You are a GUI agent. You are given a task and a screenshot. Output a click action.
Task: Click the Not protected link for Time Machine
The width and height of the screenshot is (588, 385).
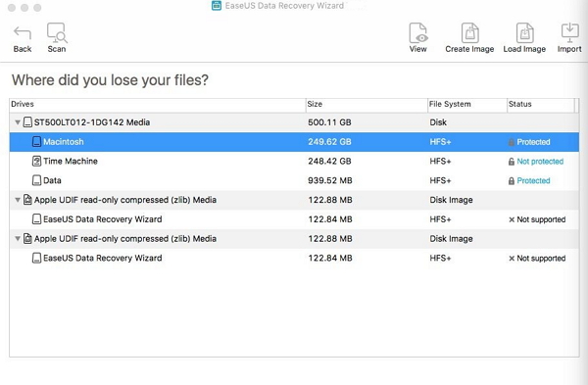point(540,162)
